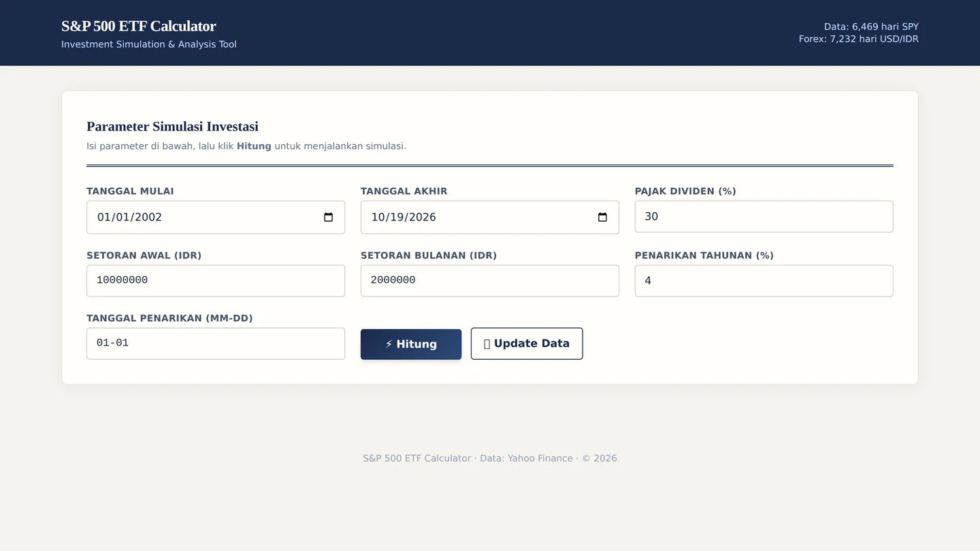Edit the Setoran Bulanan (IDR) field
This screenshot has width=980, height=551.
coord(490,281)
